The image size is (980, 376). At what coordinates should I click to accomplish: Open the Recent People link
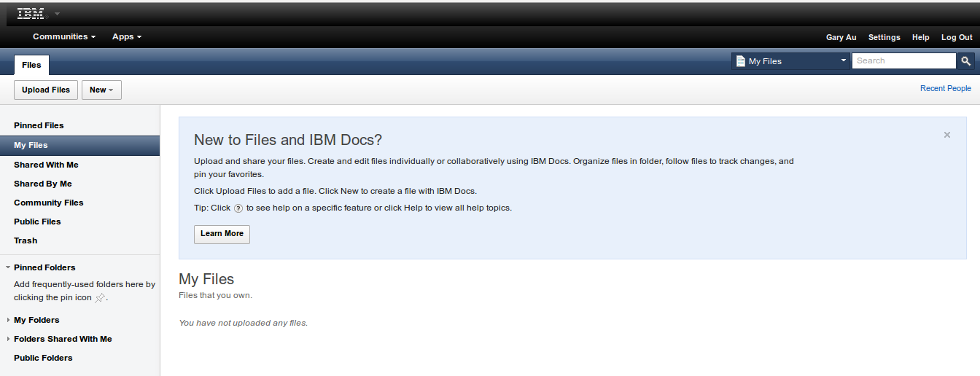coord(946,88)
